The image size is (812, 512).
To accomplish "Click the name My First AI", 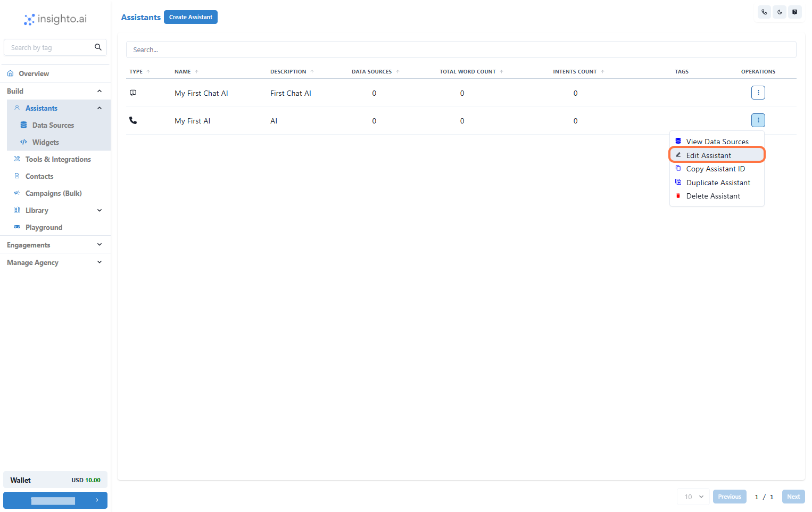I will pyautogui.click(x=192, y=121).
